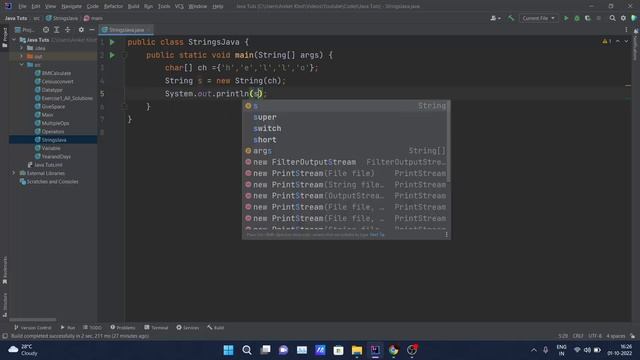Image resolution: width=640 pixels, height=360 pixels.
Task: Open Windows Start menu
Action: coord(229,350)
